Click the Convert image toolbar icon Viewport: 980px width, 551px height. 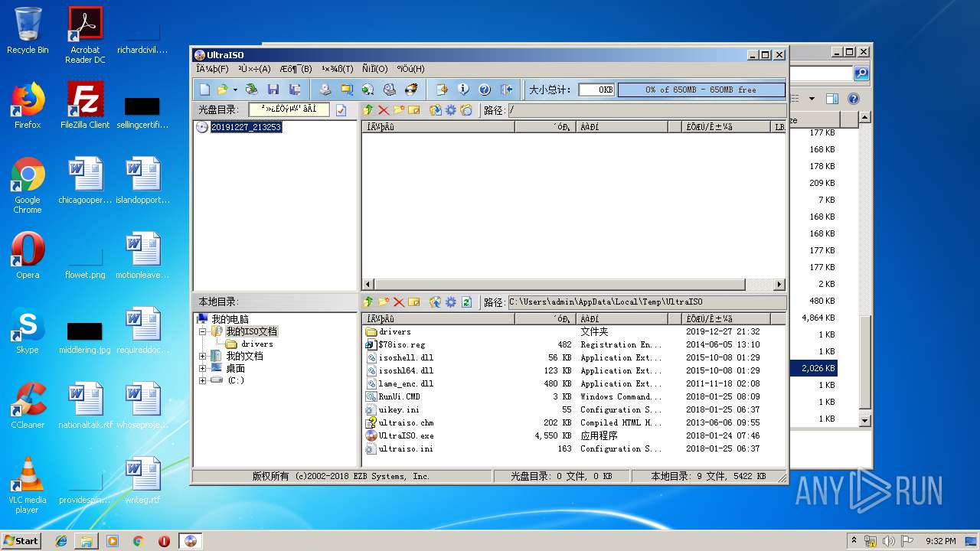367,90
